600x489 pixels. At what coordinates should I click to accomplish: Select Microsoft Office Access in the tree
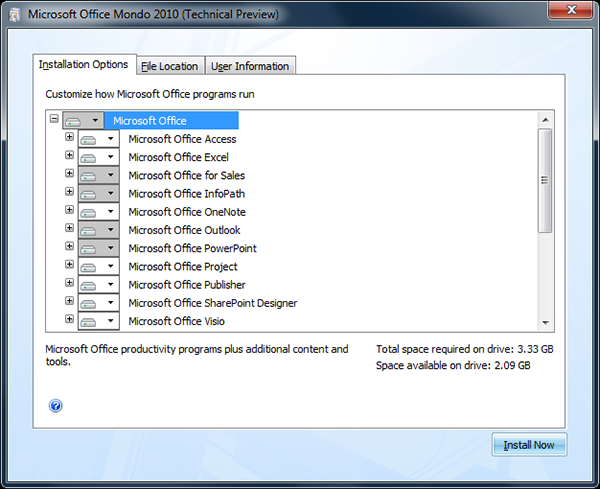tap(182, 139)
